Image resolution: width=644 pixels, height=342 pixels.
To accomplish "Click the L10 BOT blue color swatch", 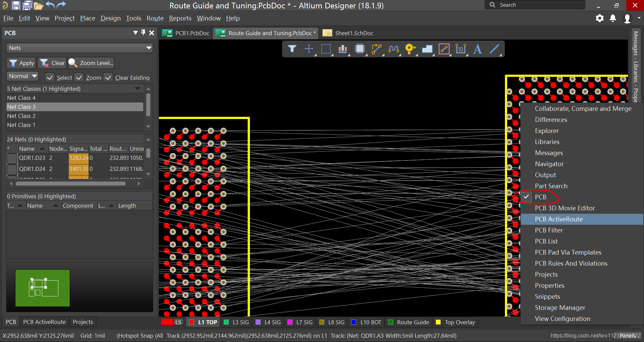I will (x=354, y=322).
